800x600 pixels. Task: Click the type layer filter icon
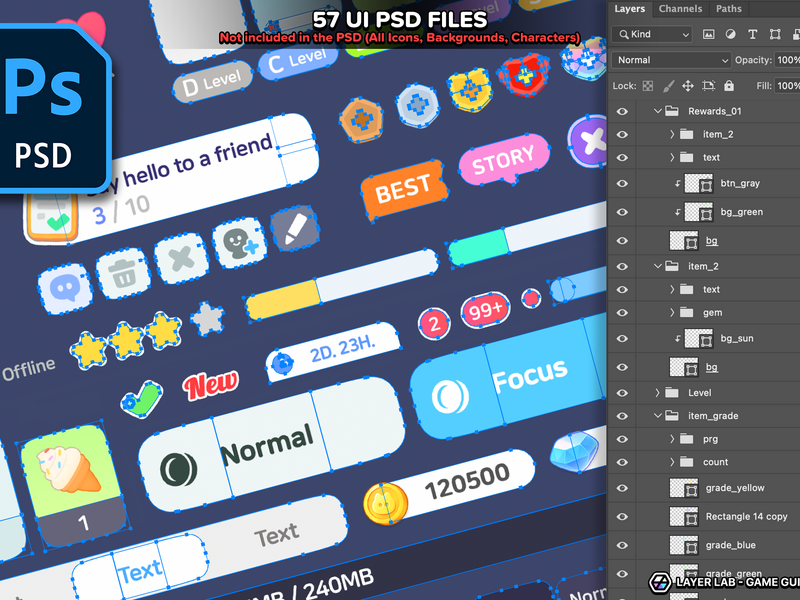(753, 34)
